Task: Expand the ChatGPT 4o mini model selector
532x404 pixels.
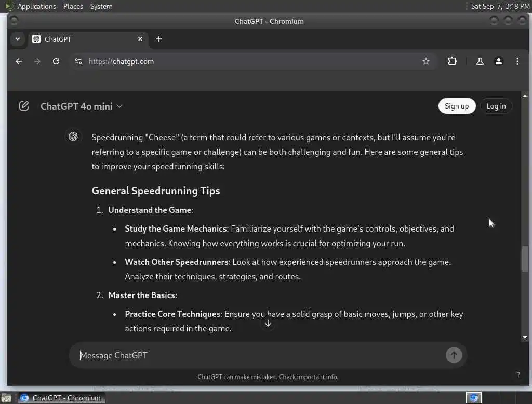Action: (82, 106)
